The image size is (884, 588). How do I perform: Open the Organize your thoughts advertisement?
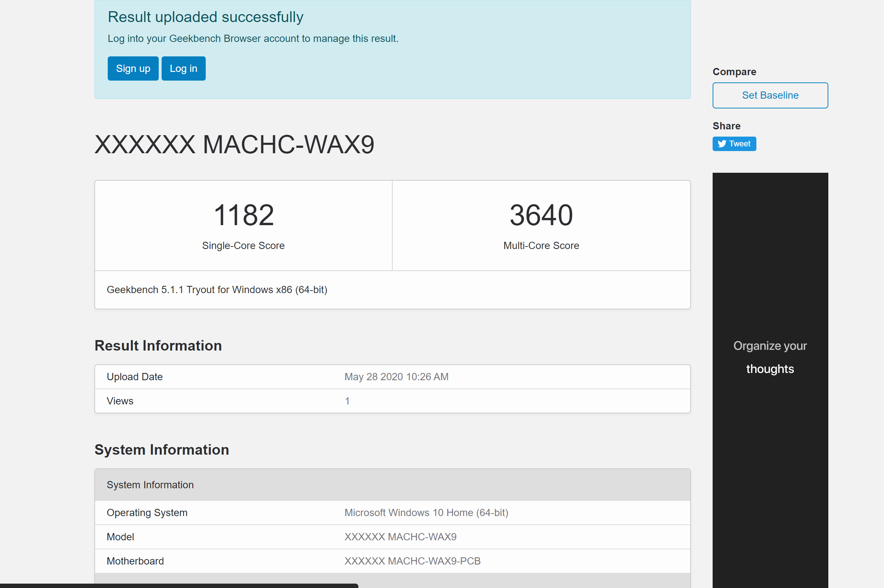(x=770, y=380)
